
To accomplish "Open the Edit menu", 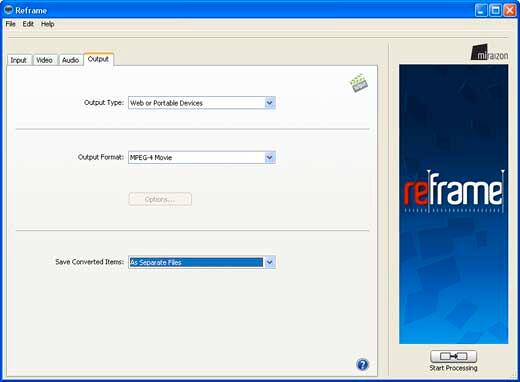I will click(28, 24).
